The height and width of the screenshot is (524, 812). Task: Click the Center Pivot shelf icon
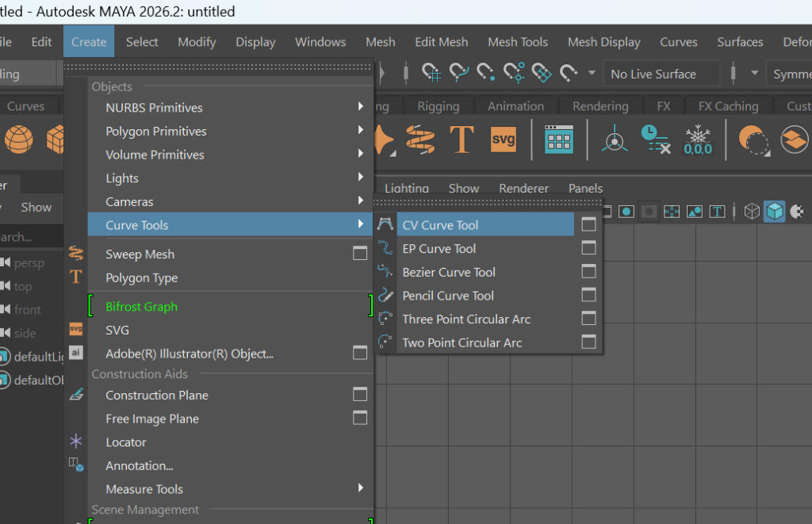click(x=613, y=140)
